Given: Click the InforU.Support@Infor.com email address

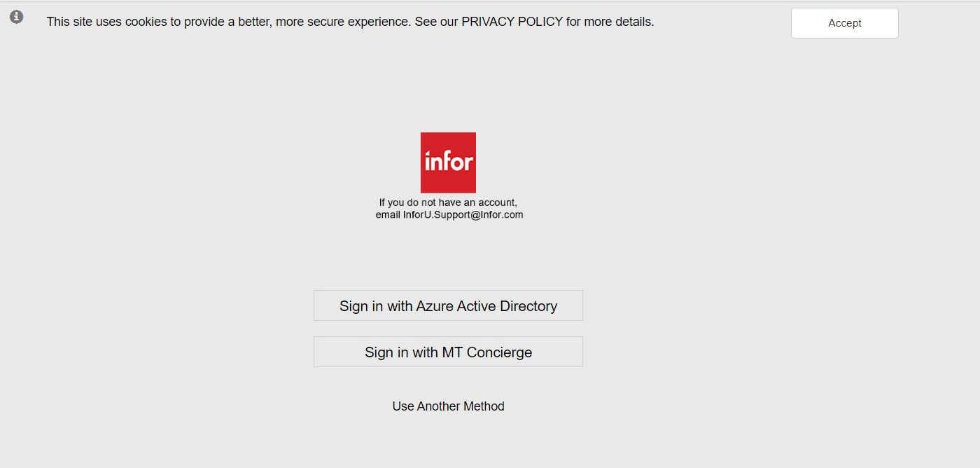Looking at the screenshot, I should [463, 215].
